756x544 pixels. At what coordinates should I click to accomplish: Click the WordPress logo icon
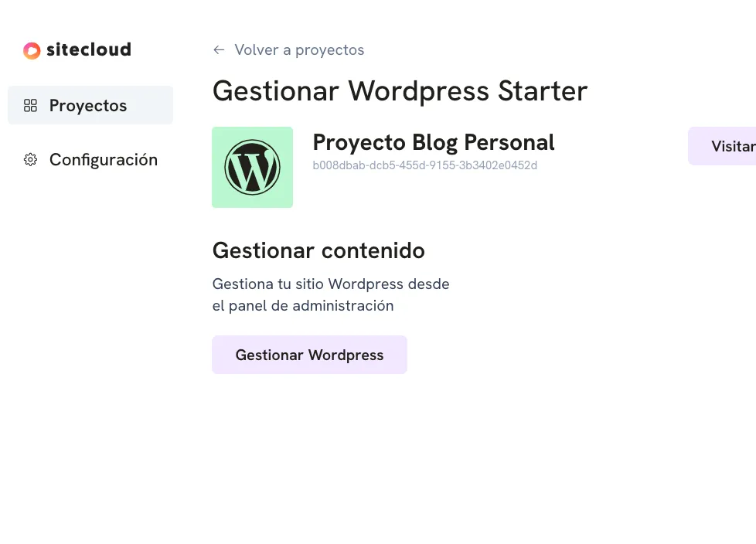pyautogui.click(x=252, y=167)
